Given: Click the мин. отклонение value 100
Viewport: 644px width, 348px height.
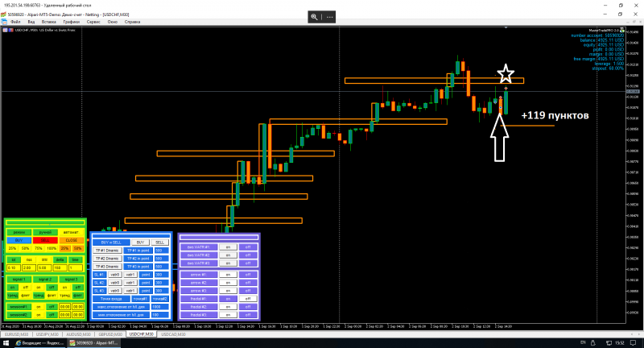Looking at the screenshot, I should [160, 315].
